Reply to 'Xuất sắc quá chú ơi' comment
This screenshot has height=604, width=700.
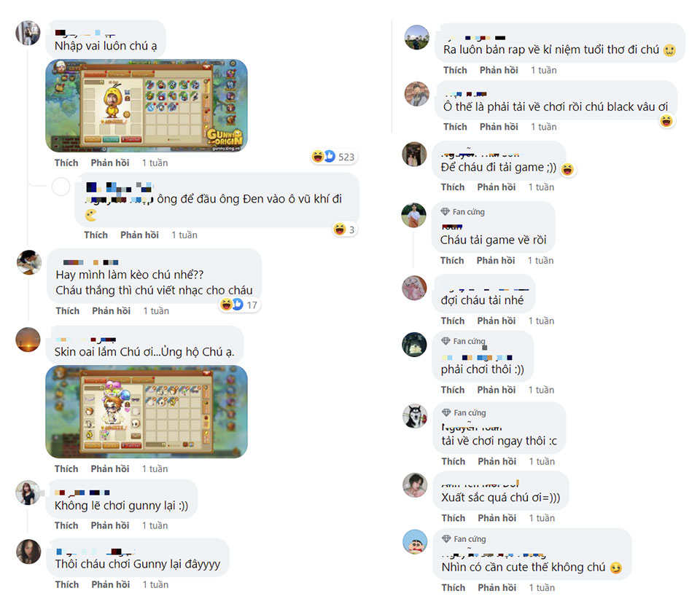tap(497, 518)
